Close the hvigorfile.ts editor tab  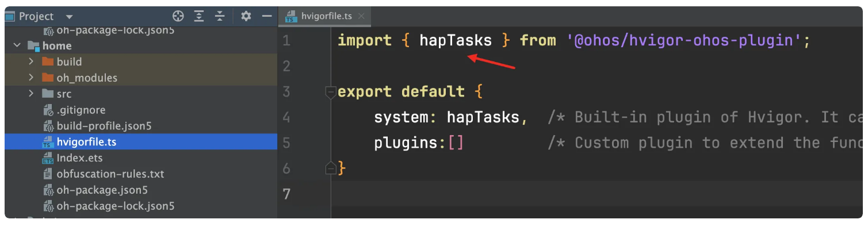tap(361, 17)
